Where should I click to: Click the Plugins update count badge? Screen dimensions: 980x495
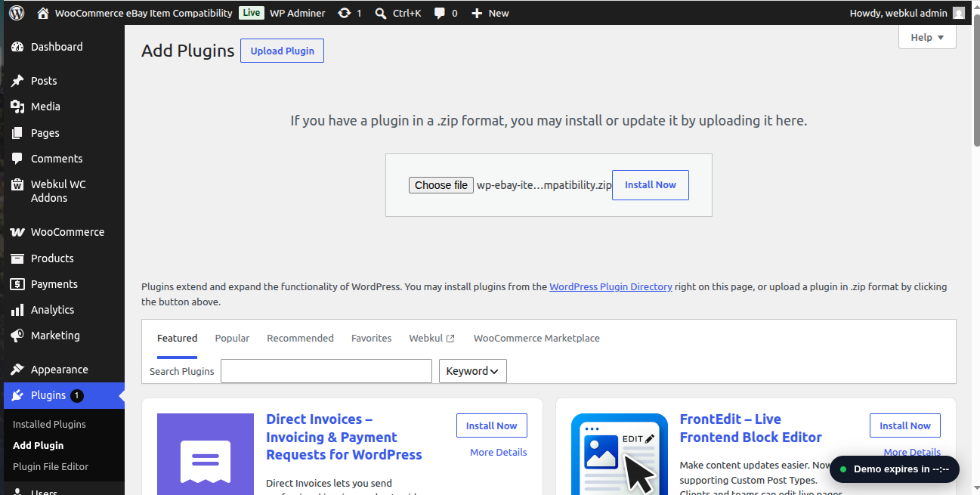pos(77,395)
